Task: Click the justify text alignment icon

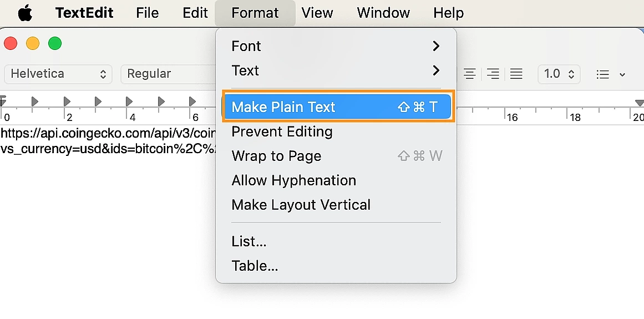Action: pyautogui.click(x=516, y=74)
